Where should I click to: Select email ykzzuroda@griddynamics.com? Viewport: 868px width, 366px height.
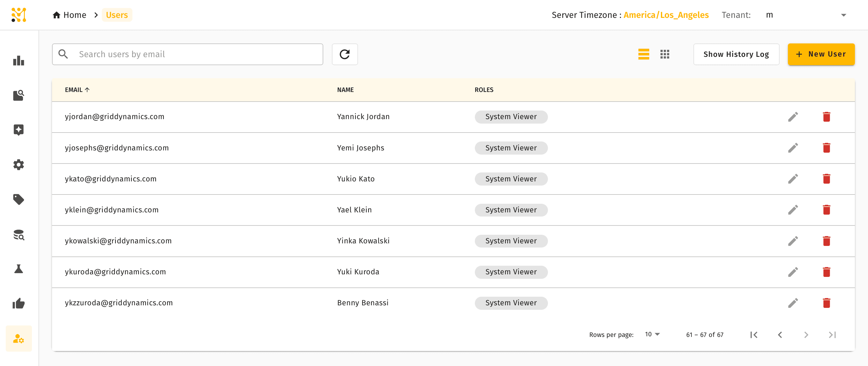pyautogui.click(x=119, y=303)
